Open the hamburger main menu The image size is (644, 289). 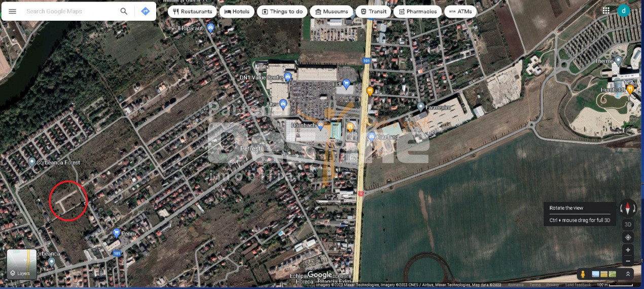[13, 11]
